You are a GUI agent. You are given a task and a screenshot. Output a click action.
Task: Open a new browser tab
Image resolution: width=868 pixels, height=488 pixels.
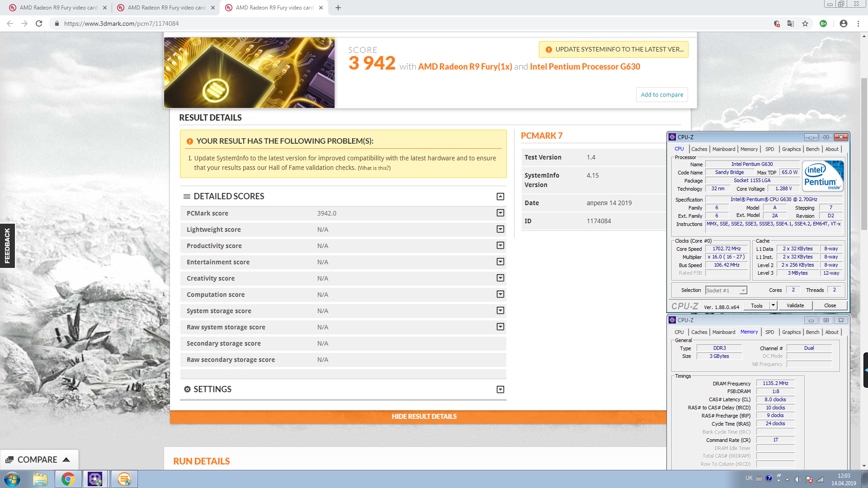[338, 8]
